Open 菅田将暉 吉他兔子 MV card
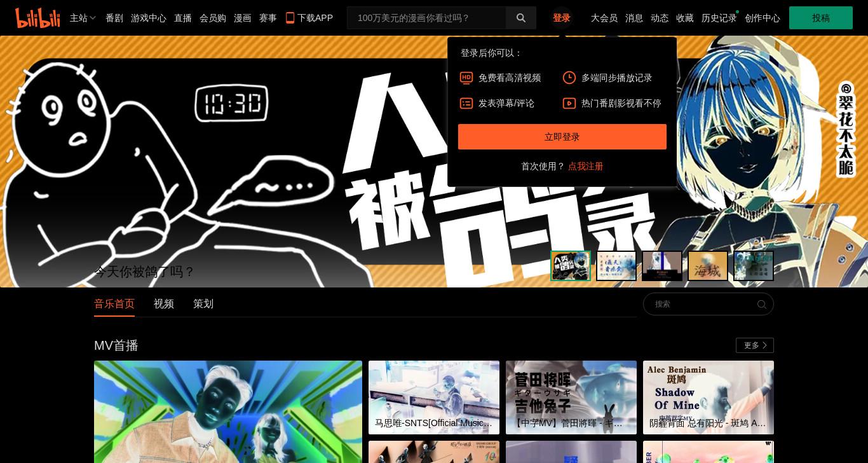Image resolution: width=868 pixels, height=463 pixels. [571, 397]
